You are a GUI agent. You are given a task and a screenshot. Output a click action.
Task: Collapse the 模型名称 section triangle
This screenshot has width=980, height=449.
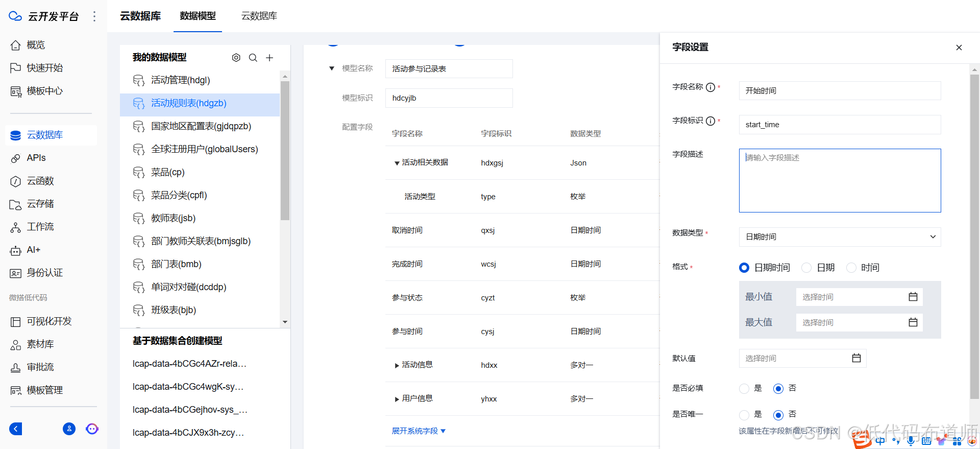point(332,68)
